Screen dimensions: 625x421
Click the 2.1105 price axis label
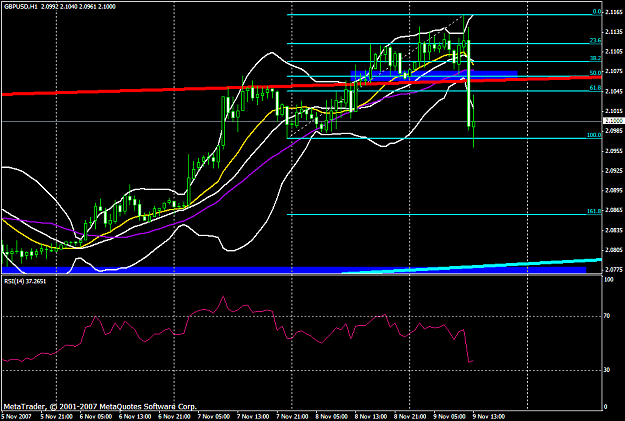[x=613, y=52]
